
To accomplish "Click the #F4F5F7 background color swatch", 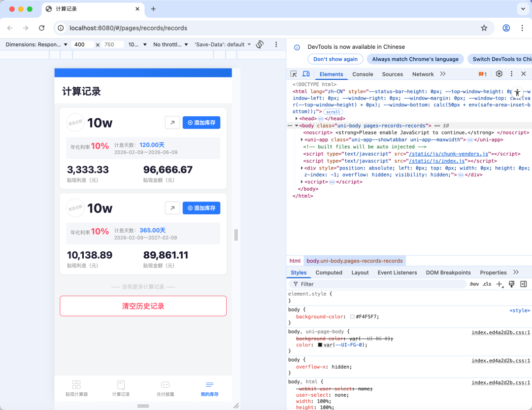I will click(352, 317).
